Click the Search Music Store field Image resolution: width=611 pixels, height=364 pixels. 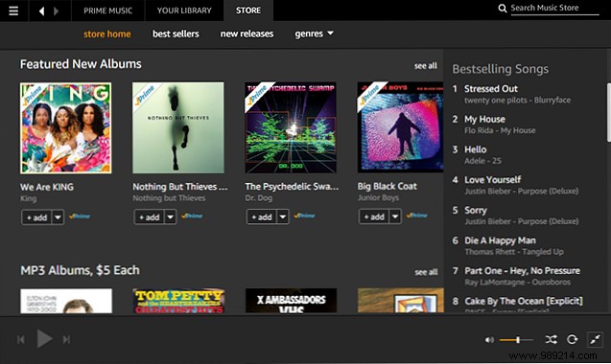click(x=554, y=8)
